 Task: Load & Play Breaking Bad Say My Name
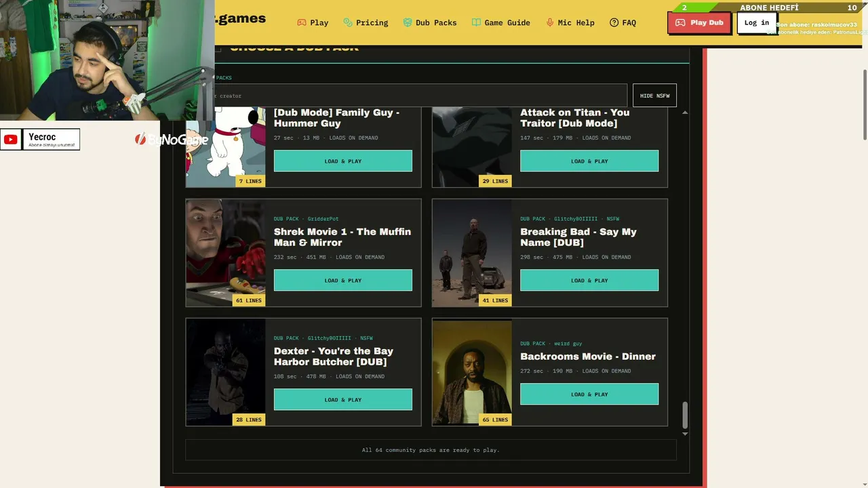(x=589, y=281)
